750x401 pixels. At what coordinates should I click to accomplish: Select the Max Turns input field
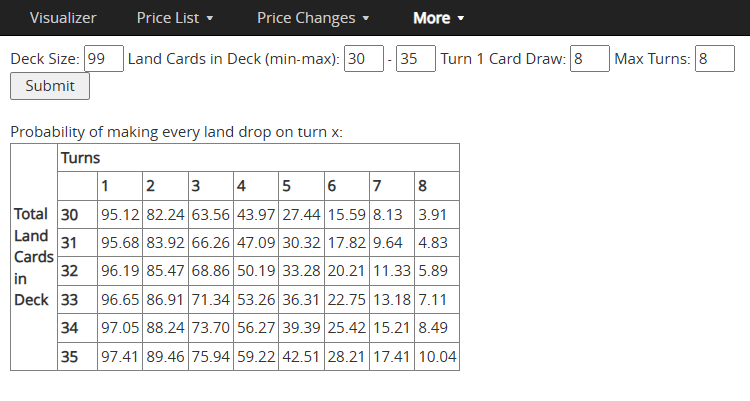tap(716, 59)
